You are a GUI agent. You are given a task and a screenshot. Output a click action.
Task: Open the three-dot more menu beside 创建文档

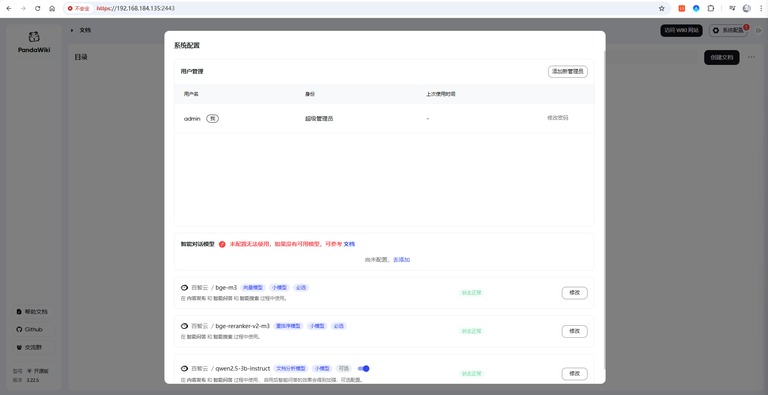751,57
